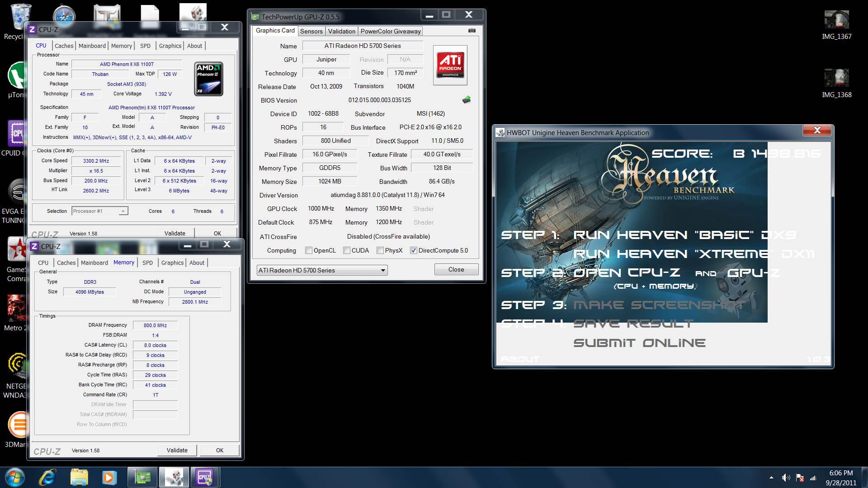This screenshot has width=868, height=488.
Task: Click Make Screenshot in Heaven app
Action: pos(659,305)
